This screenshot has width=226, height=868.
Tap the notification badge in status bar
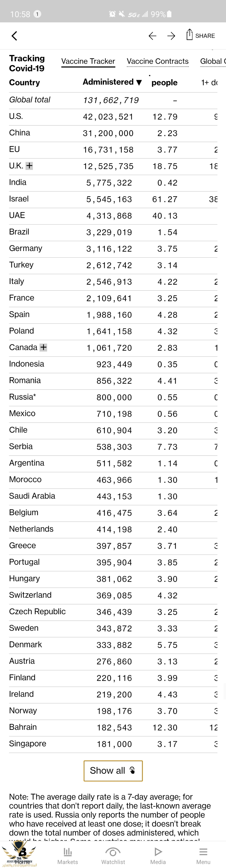38,14
